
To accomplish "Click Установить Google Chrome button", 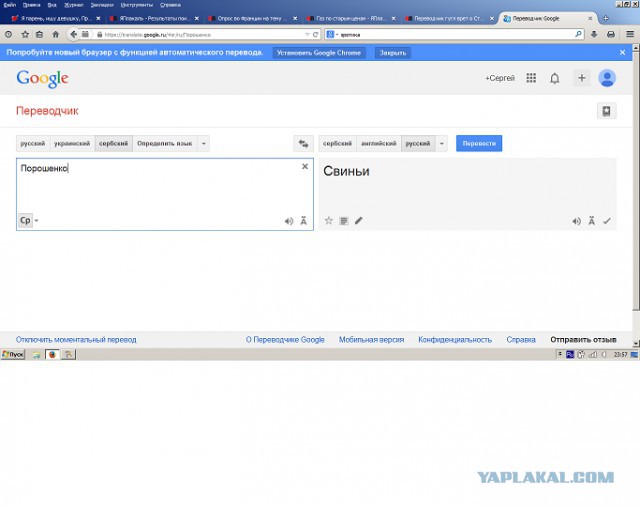I will [x=319, y=53].
